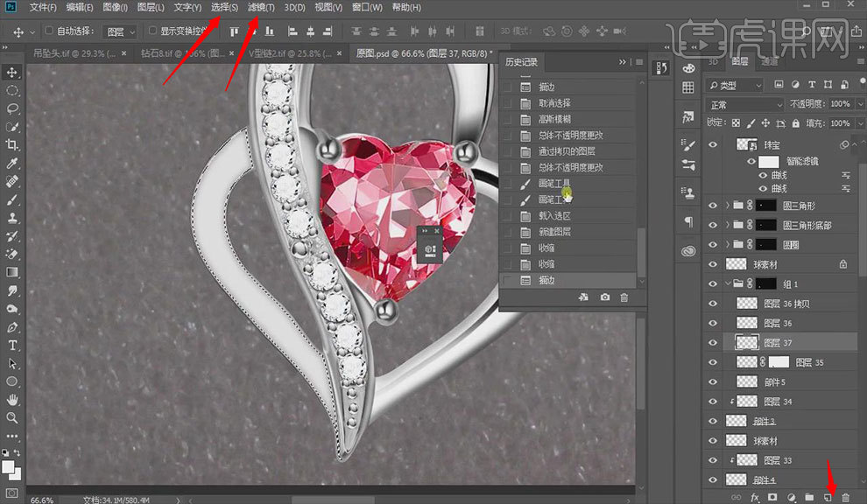Select the Crop tool

(13, 145)
